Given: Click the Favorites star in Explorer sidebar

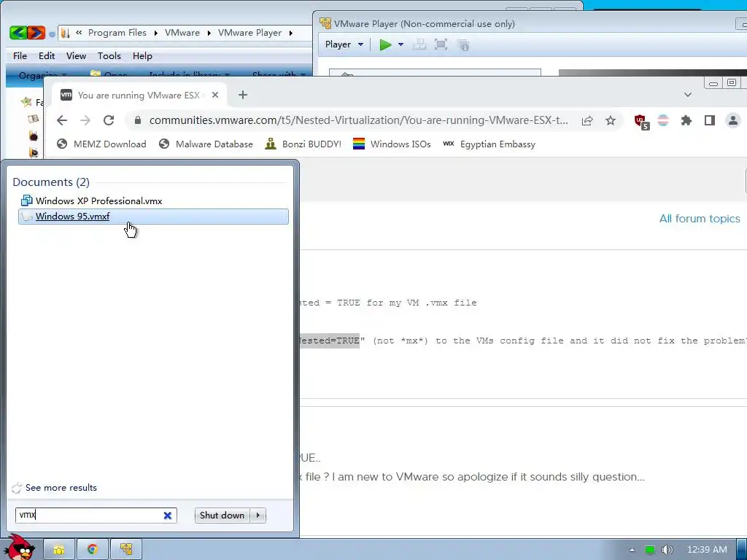Looking at the screenshot, I should [26, 102].
